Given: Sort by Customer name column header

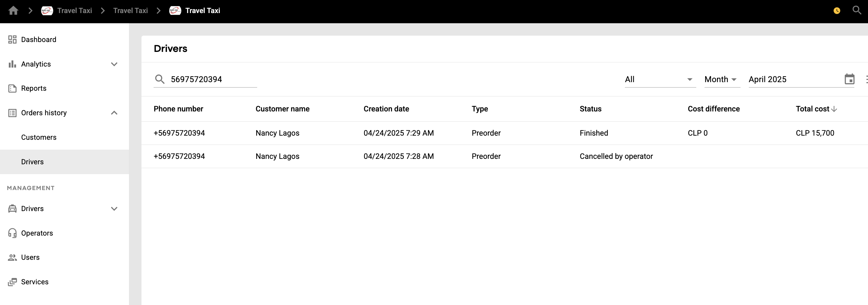Looking at the screenshot, I should (282, 109).
